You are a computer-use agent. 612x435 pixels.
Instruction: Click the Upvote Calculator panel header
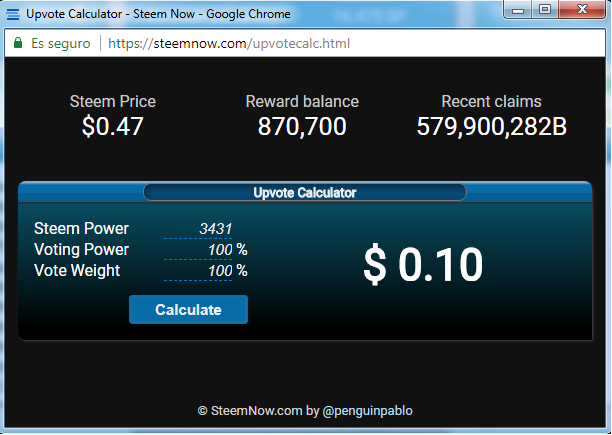[305, 192]
